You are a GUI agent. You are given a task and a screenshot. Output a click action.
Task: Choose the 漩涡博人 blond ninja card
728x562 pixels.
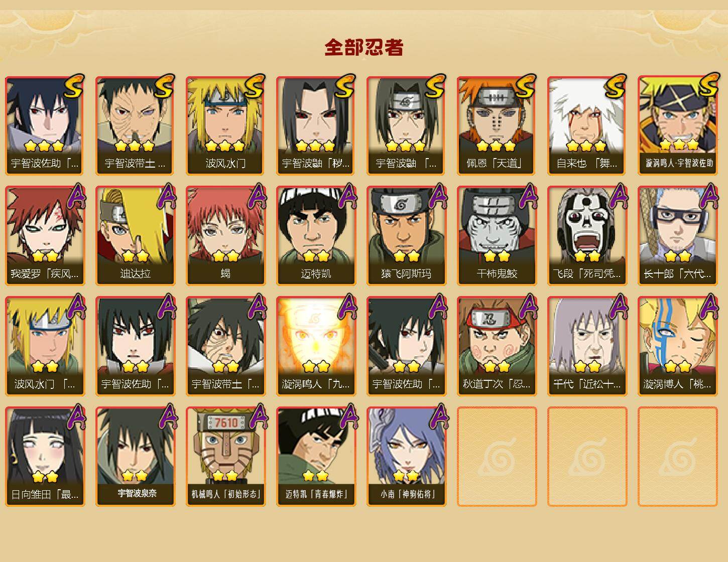[677, 346]
